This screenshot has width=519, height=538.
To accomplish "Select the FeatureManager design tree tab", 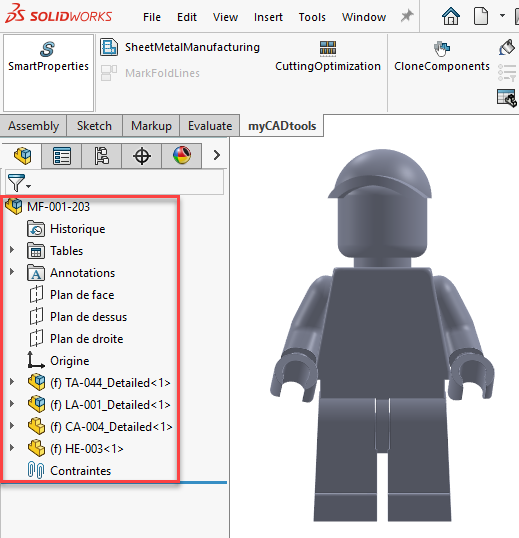I will click(x=22, y=156).
